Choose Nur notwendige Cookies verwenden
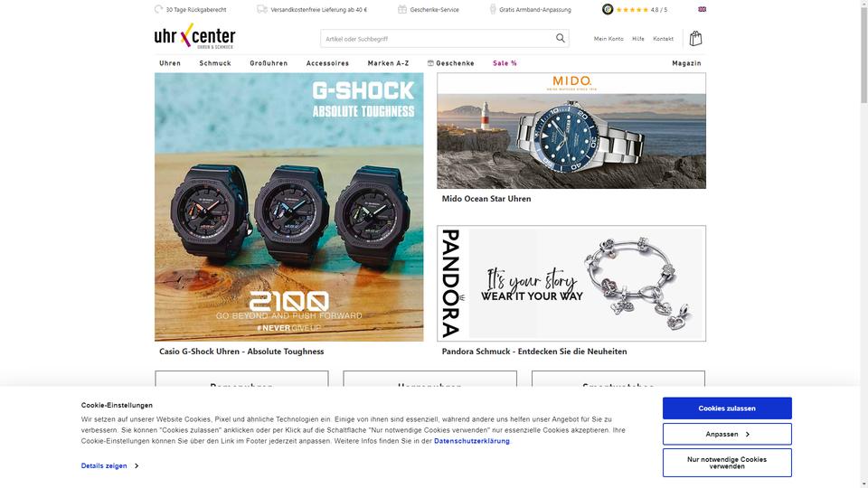Viewport: 868px width, 488px height. pos(727,463)
